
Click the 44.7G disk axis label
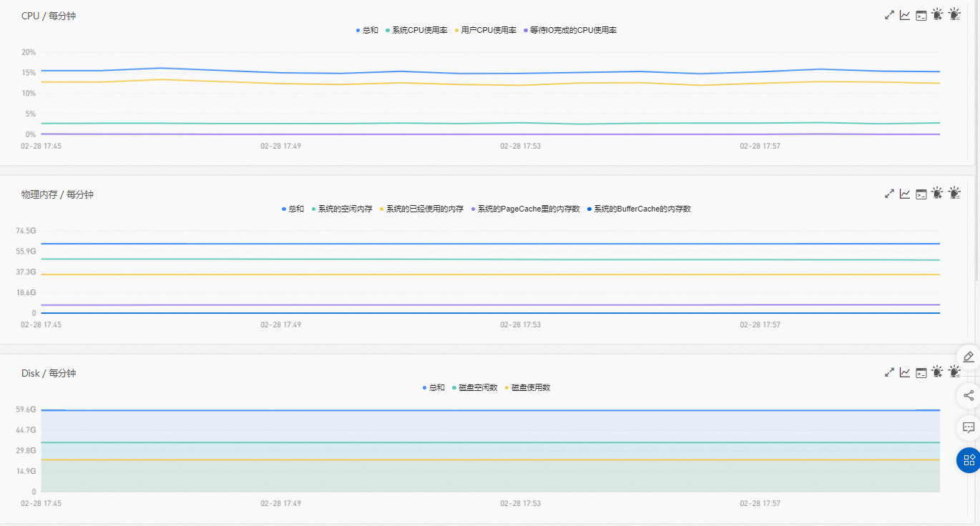pos(26,430)
